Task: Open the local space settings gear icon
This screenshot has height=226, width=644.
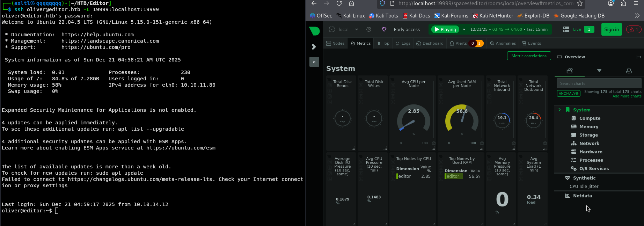Action: (369, 29)
